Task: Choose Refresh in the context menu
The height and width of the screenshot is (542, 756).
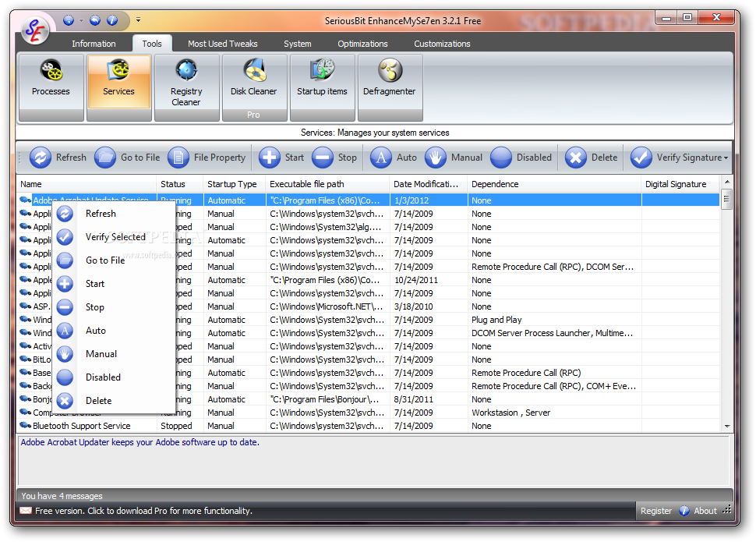Action: click(113, 214)
